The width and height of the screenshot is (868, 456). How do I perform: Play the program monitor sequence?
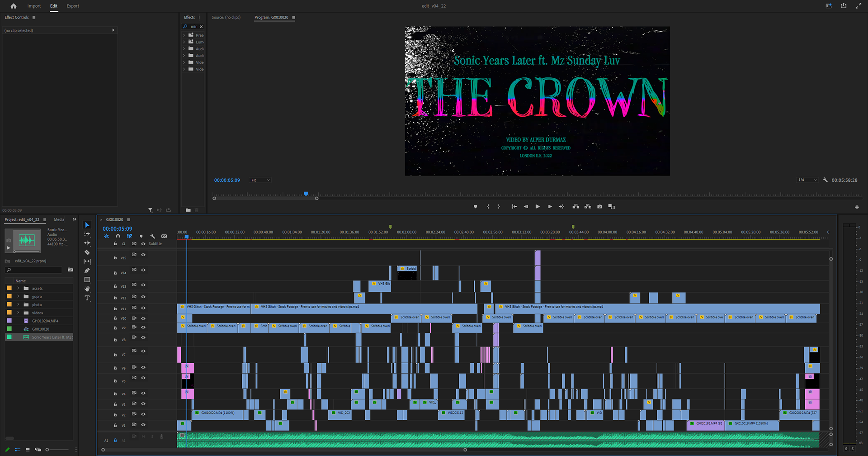pyautogui.click(x=538, y=206)
